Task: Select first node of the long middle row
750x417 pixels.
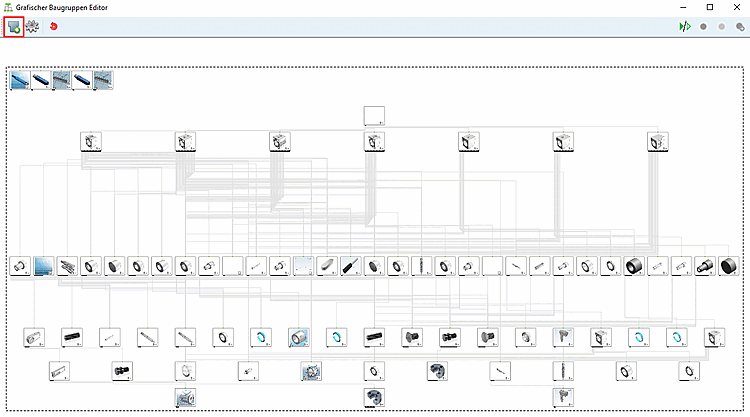Action: [x=20, y=266]
